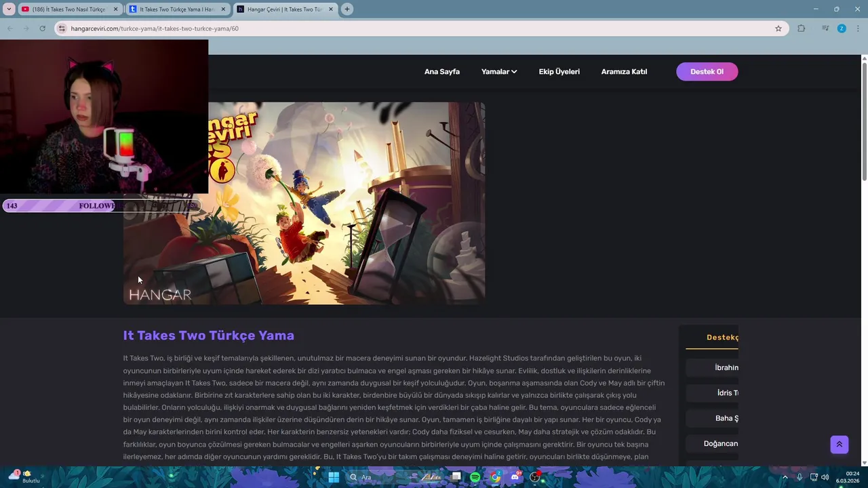Screen dimensions: 868x488
Task: Open the Windows Start menu
Action: click(x=334, y=477)
